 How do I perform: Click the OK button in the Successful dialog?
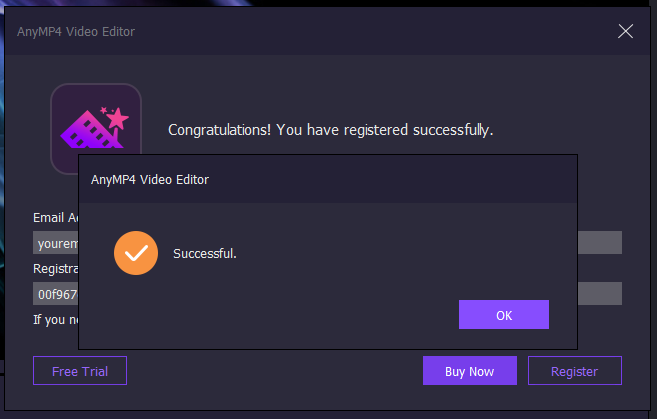[x=504, y=315]
